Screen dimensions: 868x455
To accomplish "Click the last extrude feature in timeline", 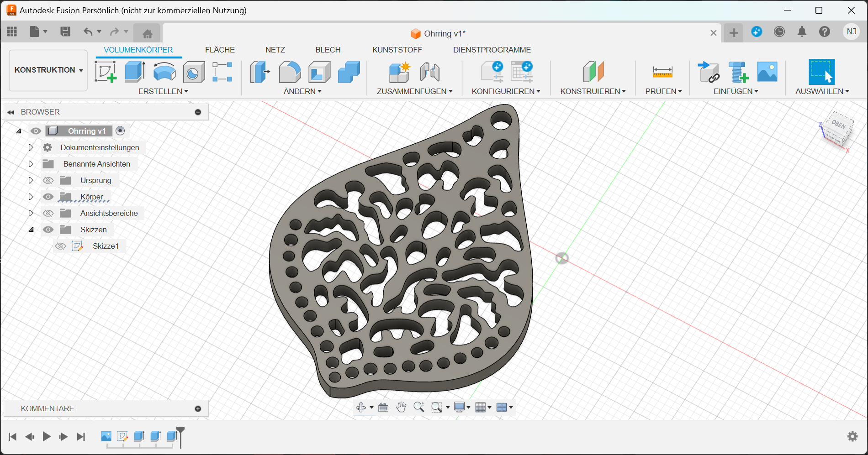I will (x=172, y=436).
